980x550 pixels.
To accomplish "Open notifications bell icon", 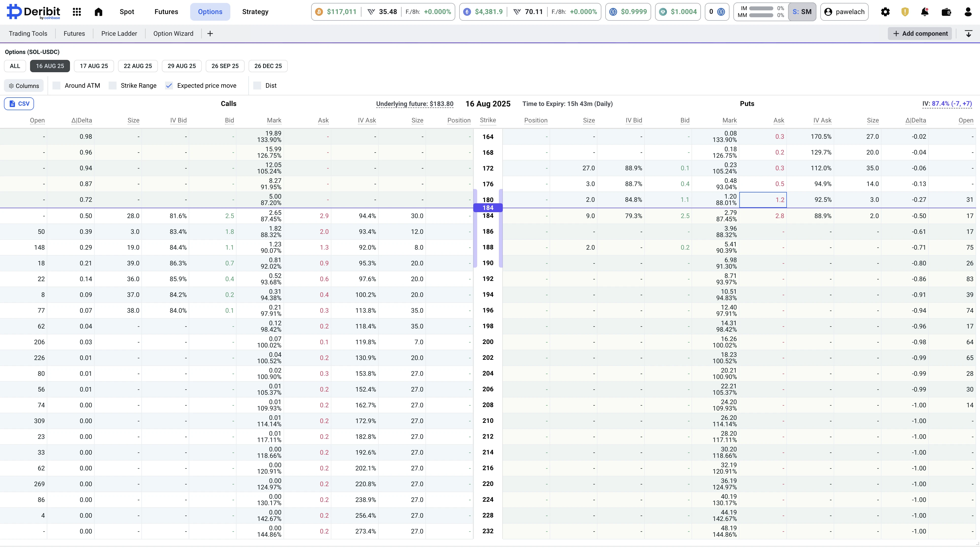I will [925, 12].
